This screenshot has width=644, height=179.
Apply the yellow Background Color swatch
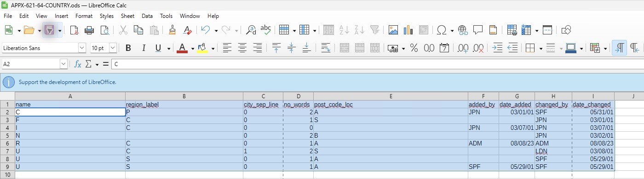(202, 48)
